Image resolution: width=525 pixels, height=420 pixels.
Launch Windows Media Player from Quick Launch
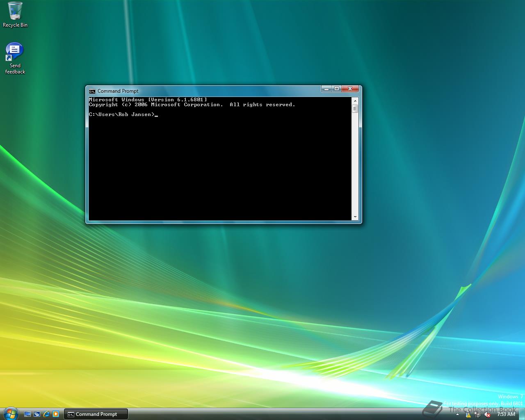click(56, 414)
